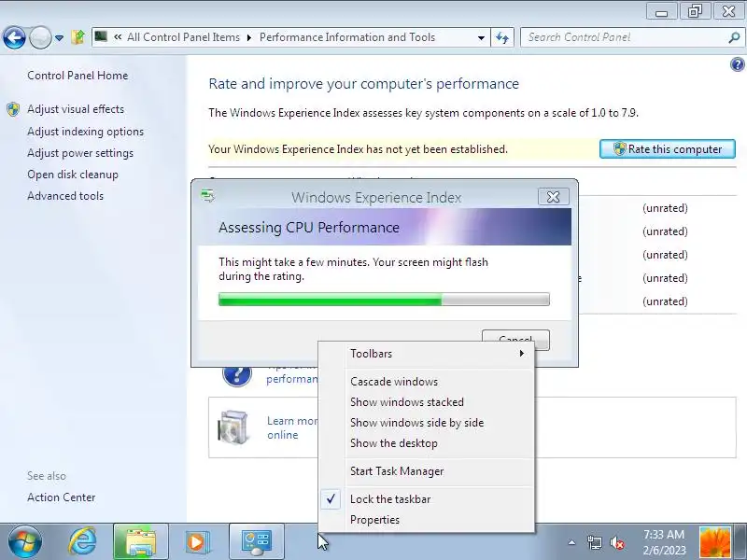Viewport: 747px width, 560px height.
Task: Click the Back navigation arrow button
Action: [14, 37]
